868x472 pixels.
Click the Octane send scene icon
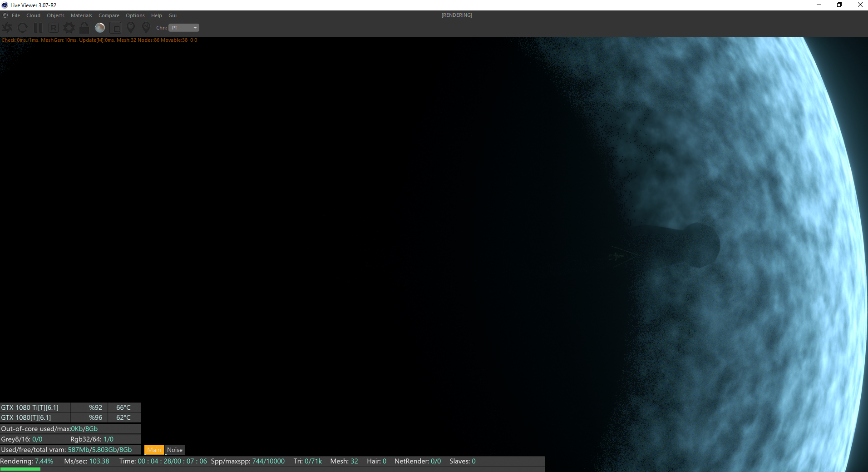(x=7, y=28)
